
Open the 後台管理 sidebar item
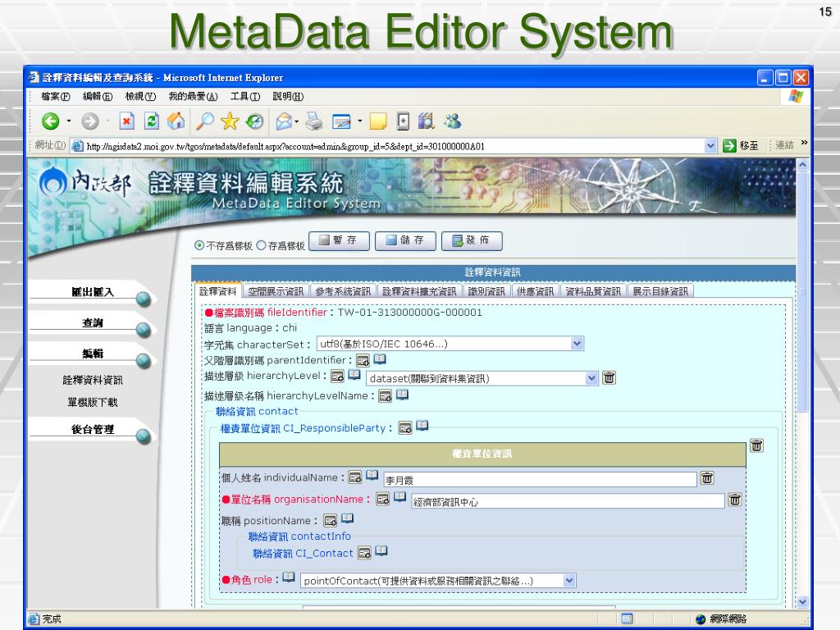point(92,430)
